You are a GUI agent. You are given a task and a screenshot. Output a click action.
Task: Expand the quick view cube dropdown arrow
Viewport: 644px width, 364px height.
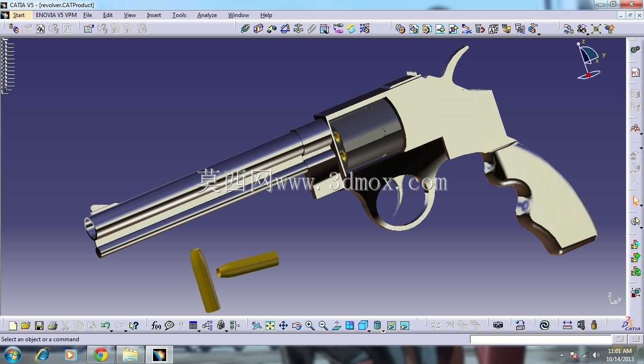pyautogui.click(x=369, y=331)
